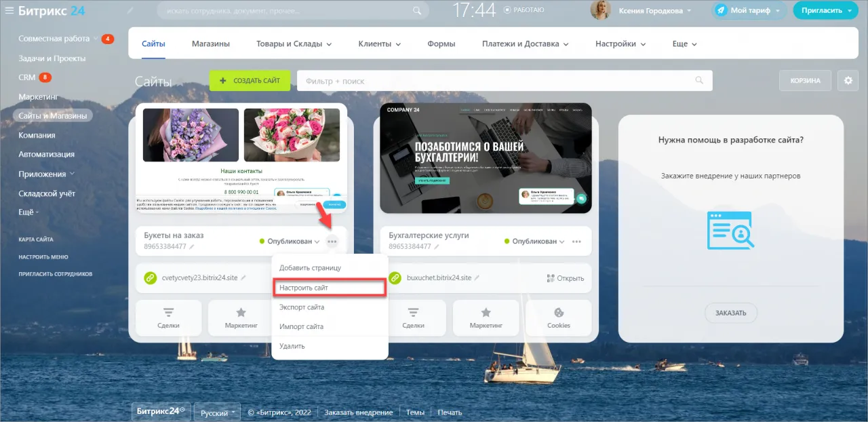Open Клиенты dropdown
The width and height of the screenshot is (868, 422).
click(x=379, y=44)
